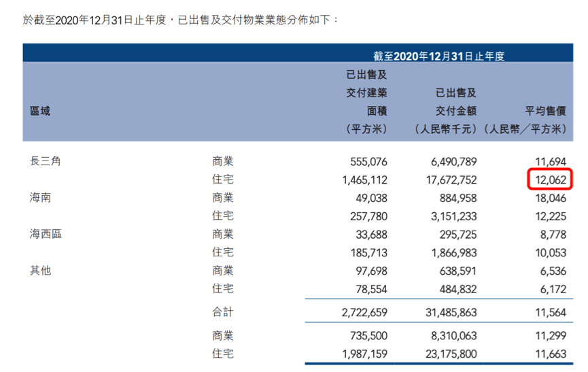
Task: Click the 區域 column header
Action: pyautogui.click(x=39, y=111)
